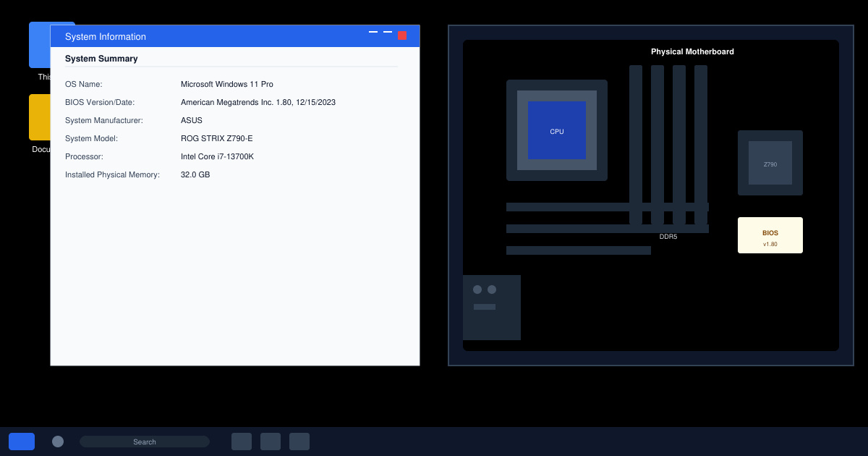
Task: Click the System Information title bar text
Action: 106,36
